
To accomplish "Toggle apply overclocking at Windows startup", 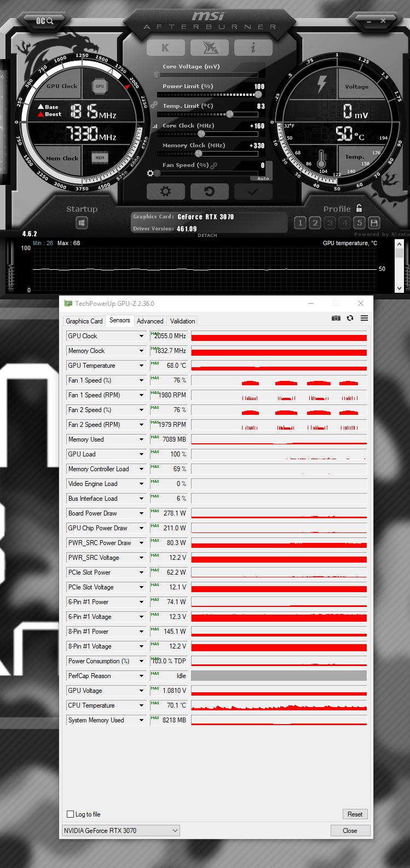I will pos(82,223).
